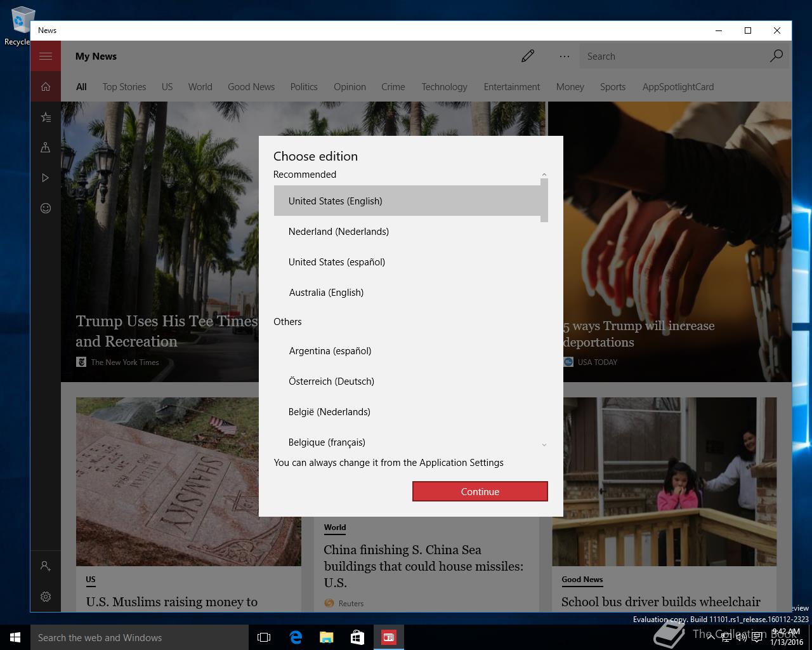Click the Good News category label

[x=582, y=580]
